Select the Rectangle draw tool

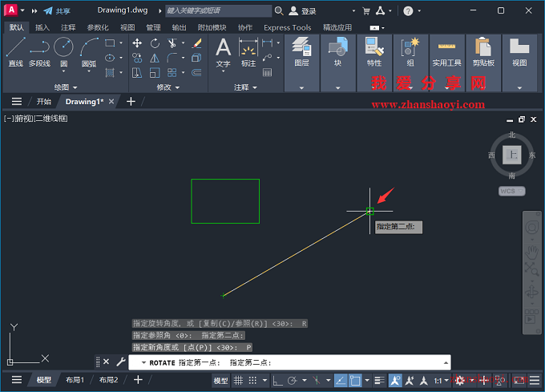coord(110,43)
